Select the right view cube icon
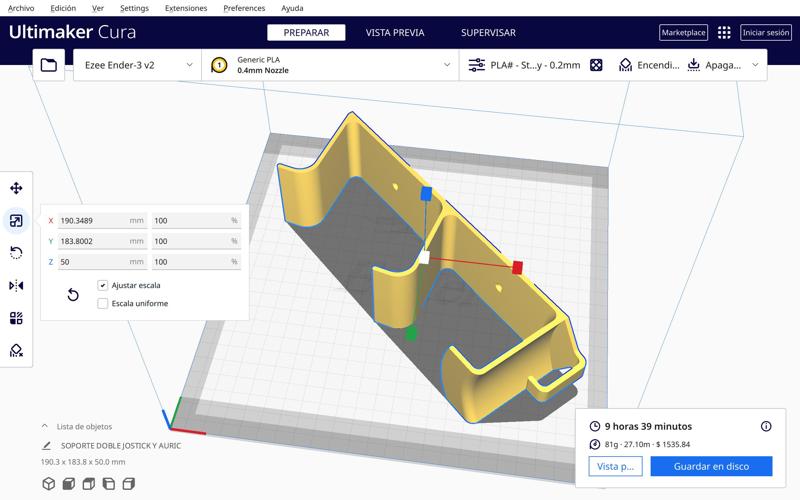This screenshot has height=500, width=800. (x=129, y=484)
